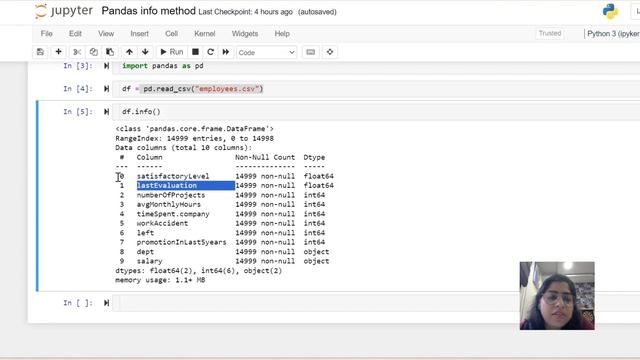
Task: Run the empty cell with its run icon
Action: click(106, 302)
